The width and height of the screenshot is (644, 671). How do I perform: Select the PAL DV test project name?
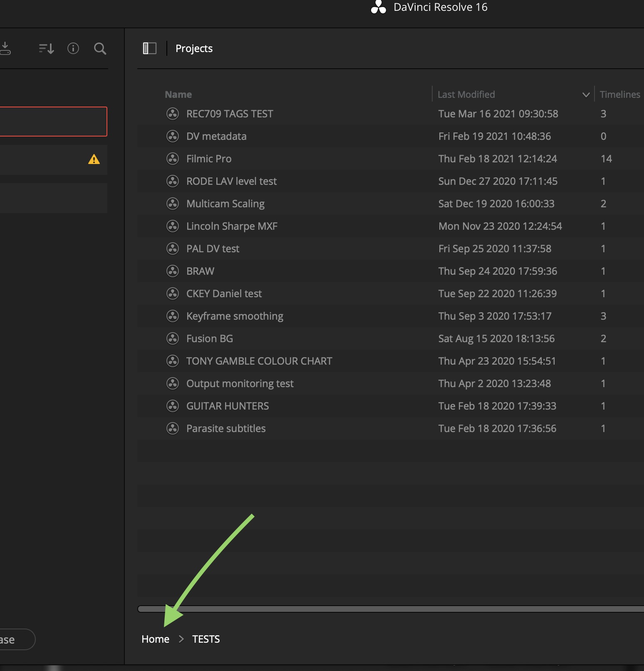213,249
